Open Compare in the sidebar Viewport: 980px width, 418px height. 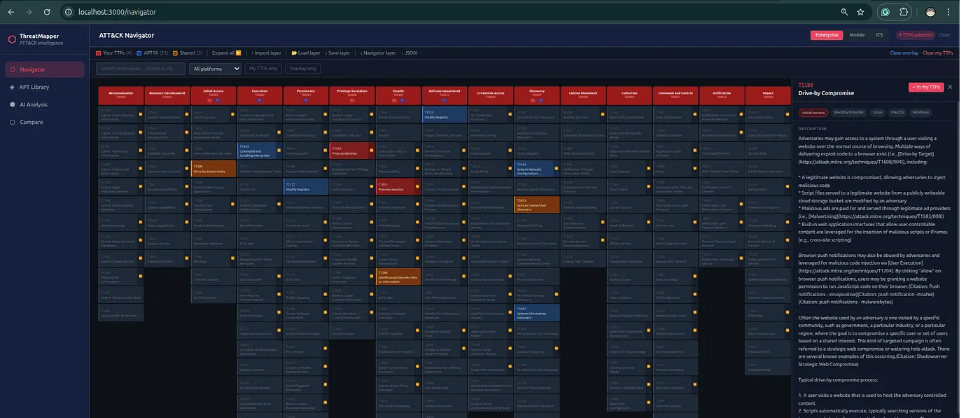pos(44,122)
